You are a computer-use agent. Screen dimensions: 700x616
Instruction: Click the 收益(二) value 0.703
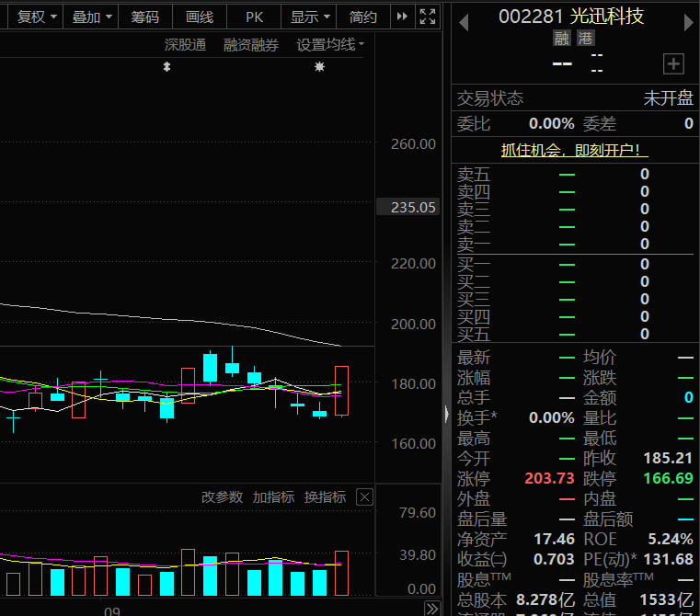[x=554, y=559]
